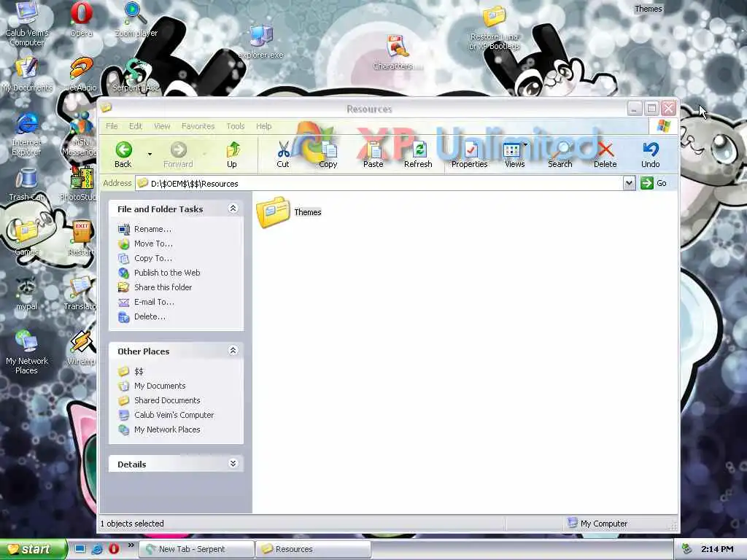Image resolution: width=747 pixels, height=560 pixels.
Task: Open the Views toolbar menu
Action: click(514, 155)
